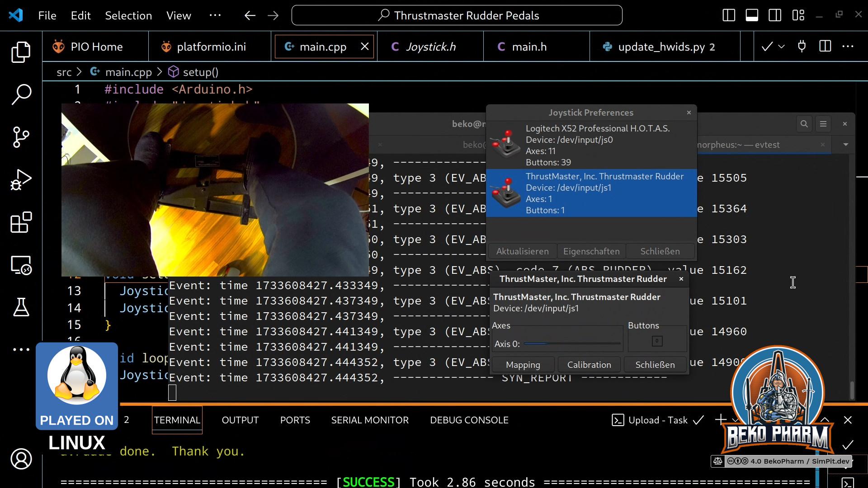Click the terminal window scrollbar
The height and width of the screenshot is (488, 868).
click(x=852, y=390)
